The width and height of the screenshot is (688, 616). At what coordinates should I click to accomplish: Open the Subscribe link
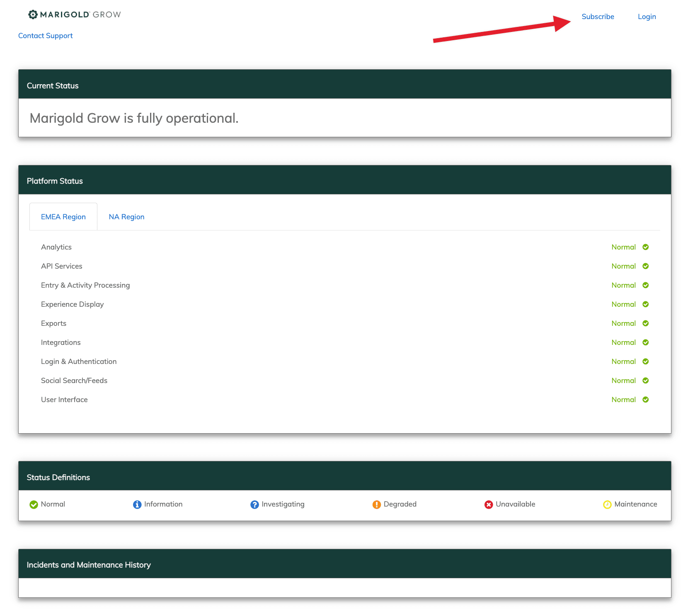pos(598,17)
